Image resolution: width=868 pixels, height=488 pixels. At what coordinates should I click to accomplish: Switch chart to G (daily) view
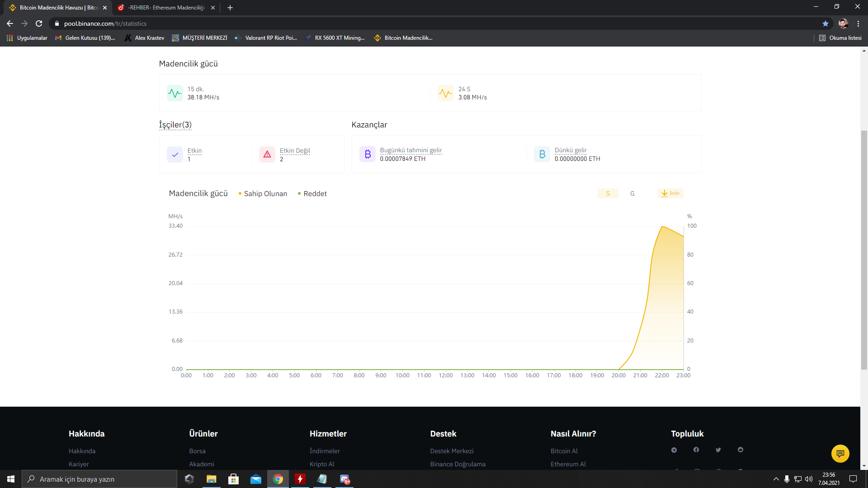pyautogui.click(x=632, y=193)
